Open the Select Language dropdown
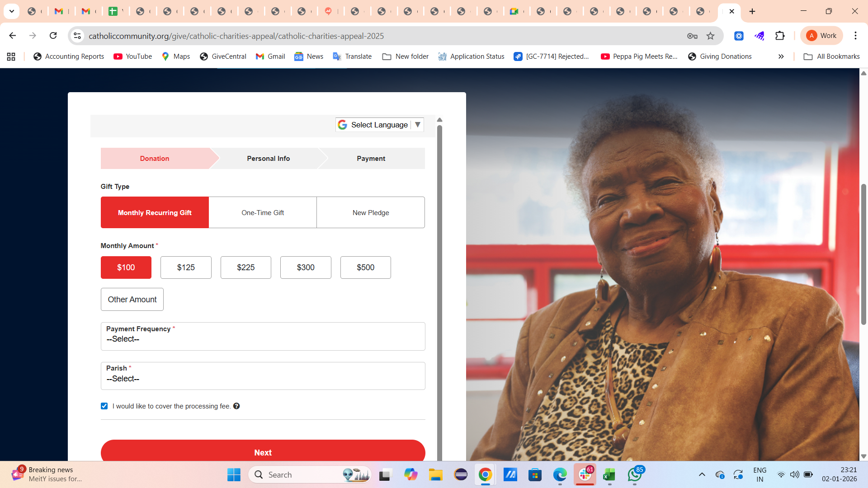868x488 pixels. [x=380, y=125]
